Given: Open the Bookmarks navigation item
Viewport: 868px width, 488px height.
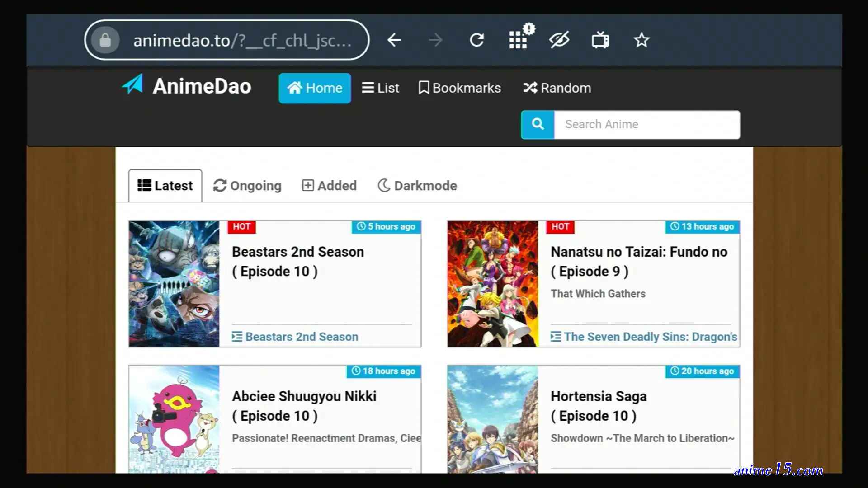Looking at the screenshot, I should pos(459,88).
